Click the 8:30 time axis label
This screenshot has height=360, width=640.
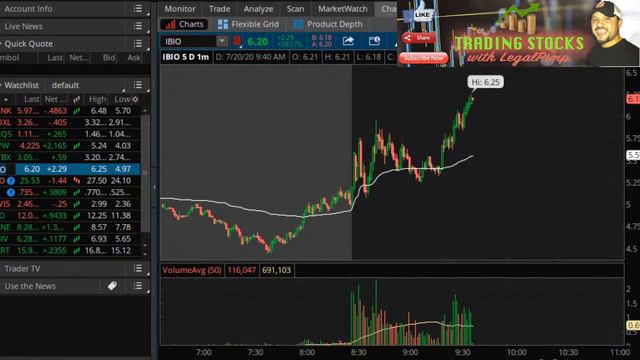point(358,352)
